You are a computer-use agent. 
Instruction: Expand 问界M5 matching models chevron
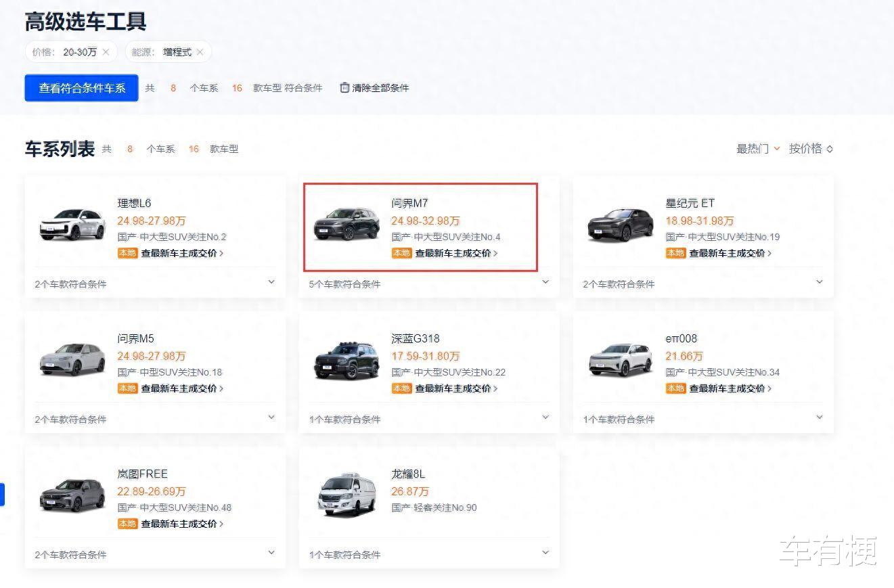[271, 417]
